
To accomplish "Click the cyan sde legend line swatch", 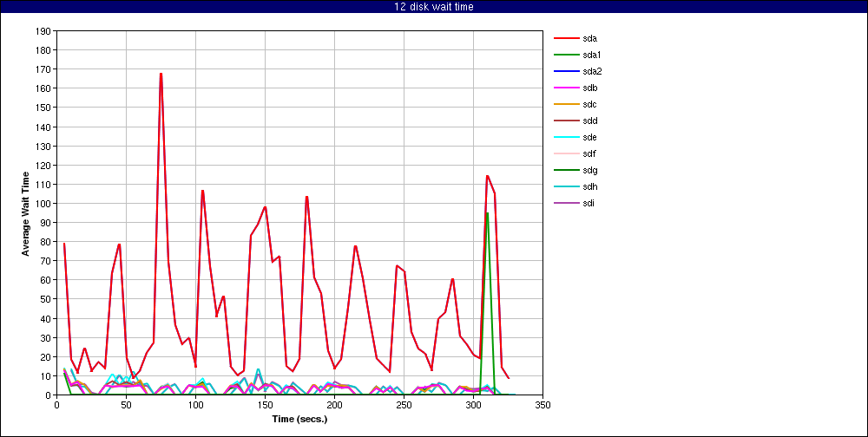I will click(566, 137).
